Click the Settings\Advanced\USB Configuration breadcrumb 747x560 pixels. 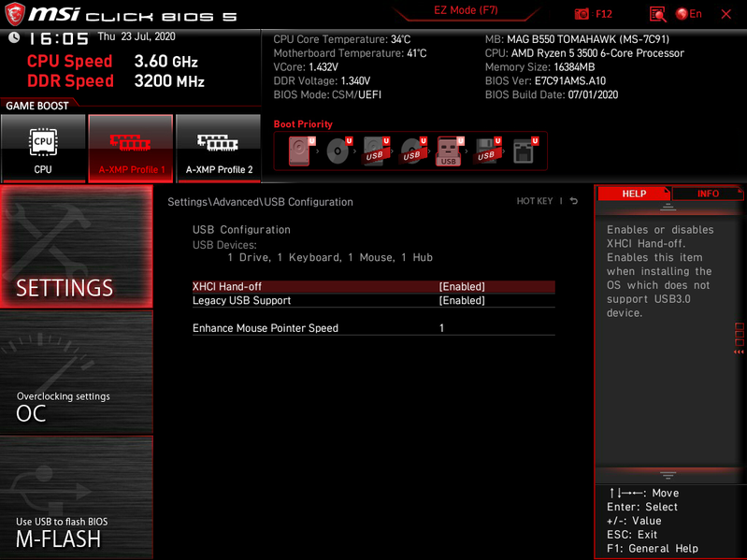click(x=260, y=202)
